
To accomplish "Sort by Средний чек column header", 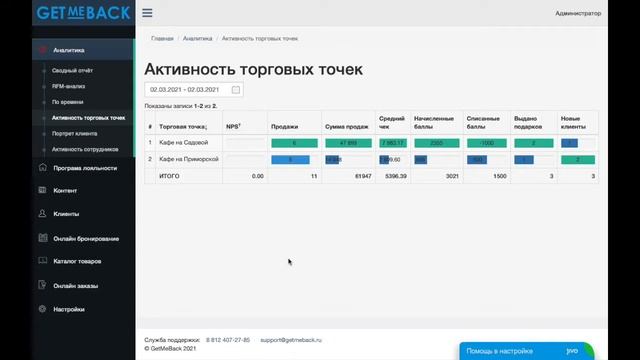I will point(392,122).
